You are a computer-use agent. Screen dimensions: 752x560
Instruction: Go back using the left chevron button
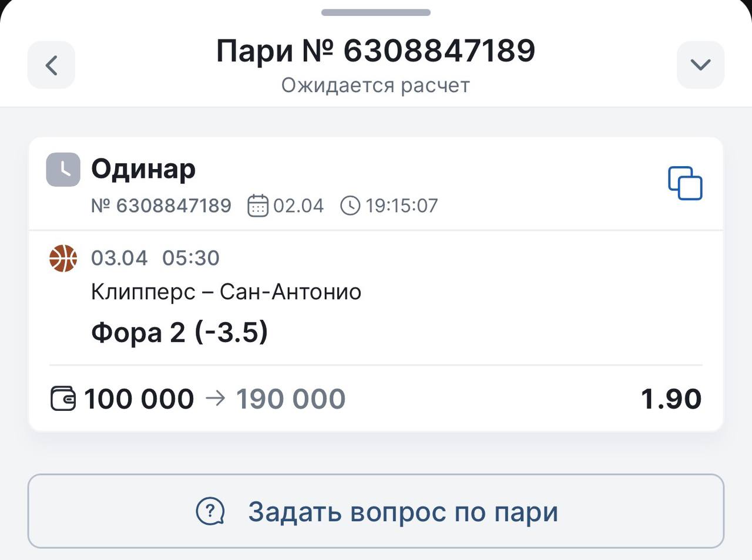coord(51,65)
